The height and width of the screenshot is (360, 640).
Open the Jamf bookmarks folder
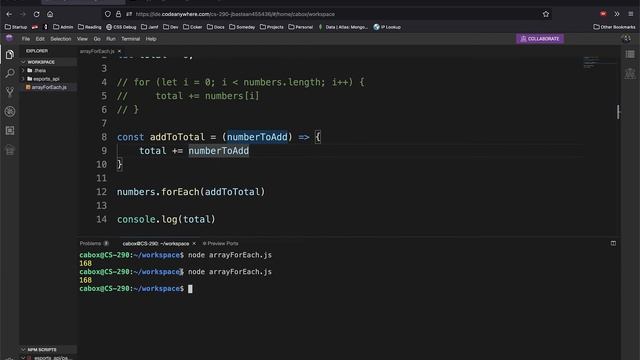tap(149, 27)
